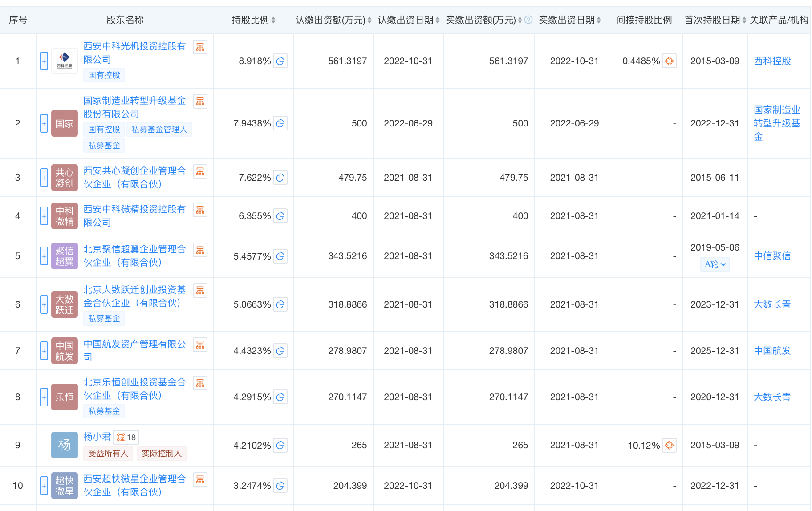View shareholding pie chart for 5.4577%
Viewport: 812px width, 511px height.
tap(280, 256)
